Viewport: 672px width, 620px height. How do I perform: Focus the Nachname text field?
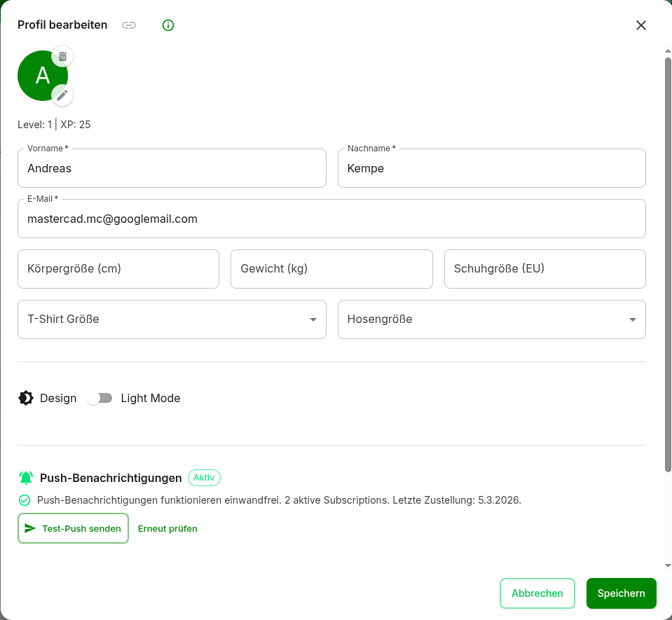[x=491, y=168]
